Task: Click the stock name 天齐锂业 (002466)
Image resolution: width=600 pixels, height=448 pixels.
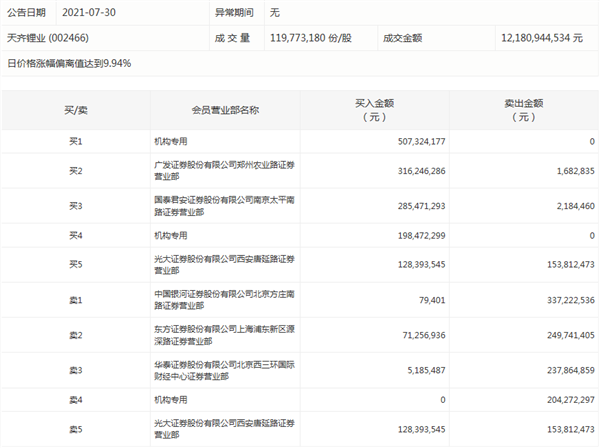Action: 48,38
